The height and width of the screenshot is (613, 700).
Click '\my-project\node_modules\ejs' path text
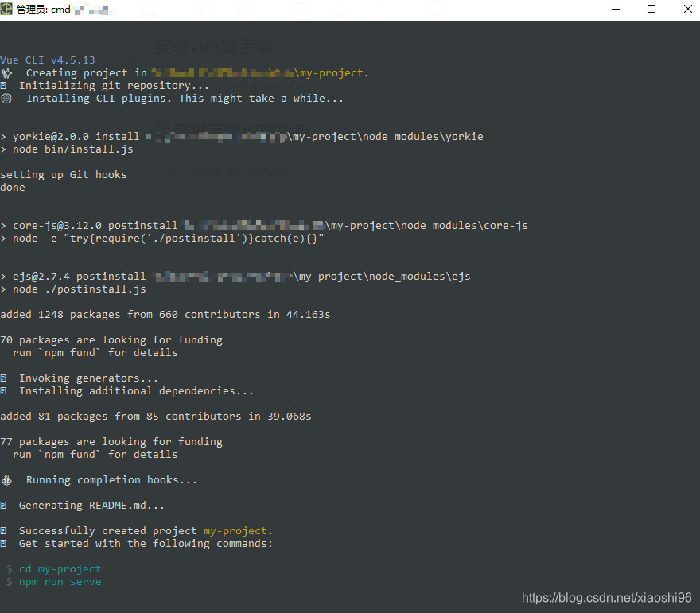(x=382, y=277)
